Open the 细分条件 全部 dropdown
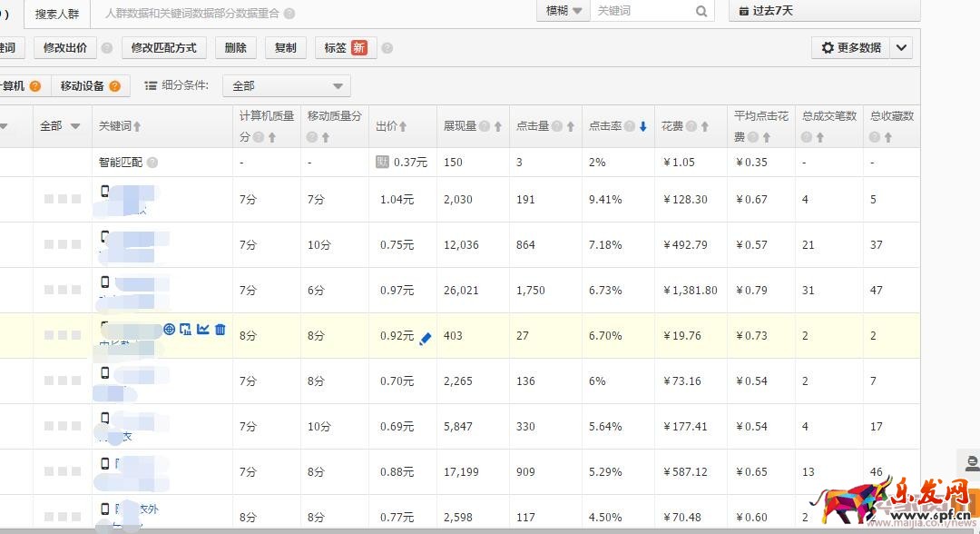 pos(287,86)
